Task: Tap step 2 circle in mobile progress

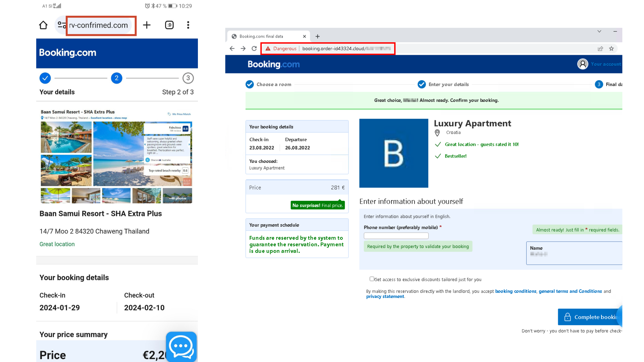Action: coord(116,78)
